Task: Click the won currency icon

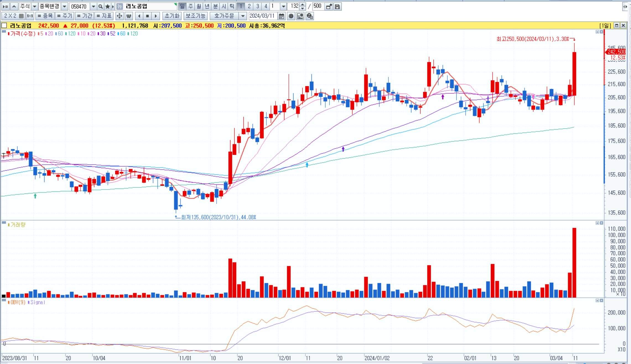Action: pyautogui.click(x=129, y=16)
